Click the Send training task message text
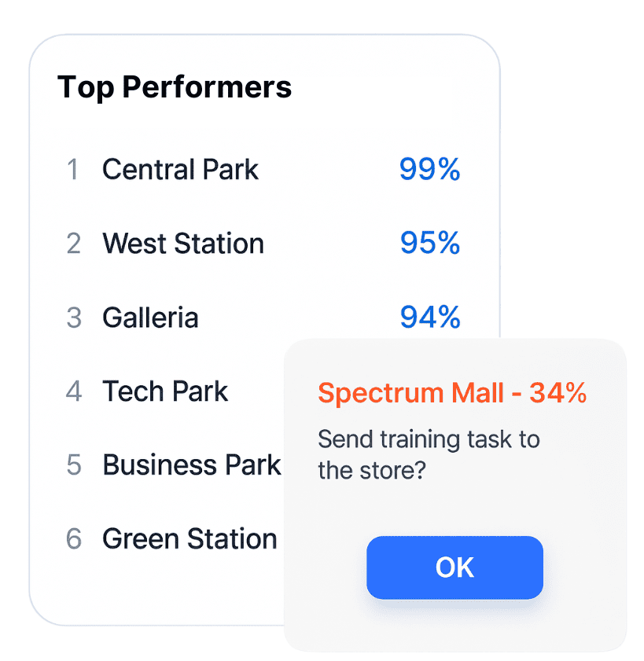 click(x=429, y=455)
